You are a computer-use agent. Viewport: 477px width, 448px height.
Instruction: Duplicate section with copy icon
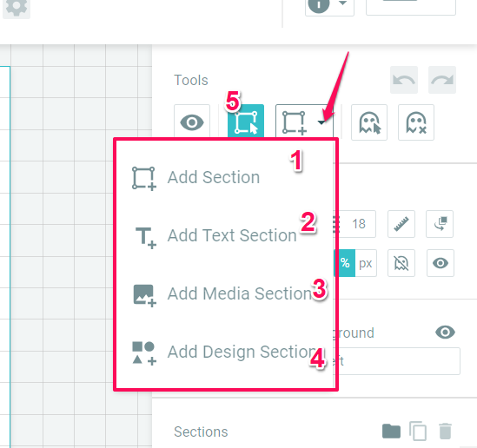[x=418, y=431]
